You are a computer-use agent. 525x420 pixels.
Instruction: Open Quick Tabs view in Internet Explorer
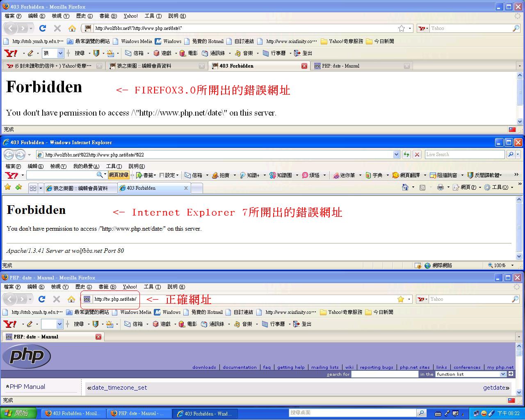pos(33,188)
